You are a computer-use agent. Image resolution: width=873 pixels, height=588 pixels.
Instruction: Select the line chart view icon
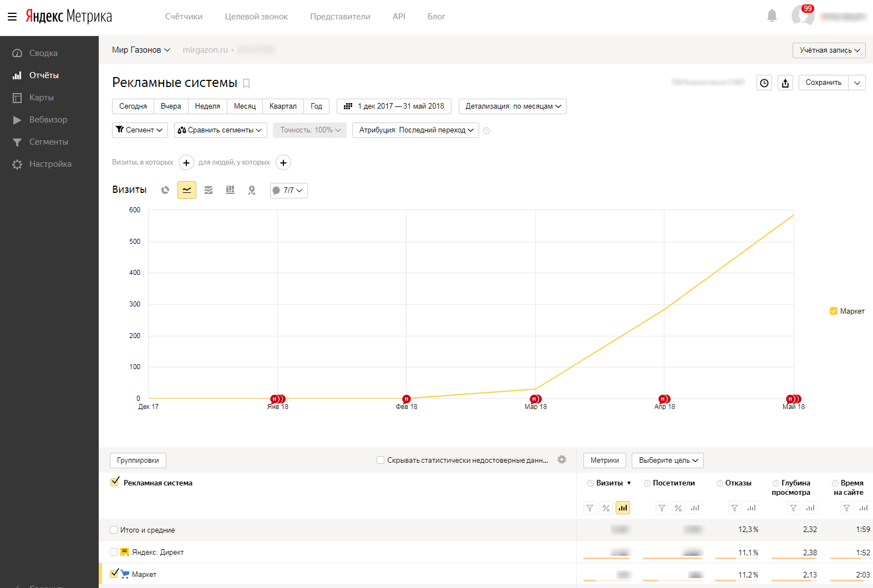(x=187, y=190)
